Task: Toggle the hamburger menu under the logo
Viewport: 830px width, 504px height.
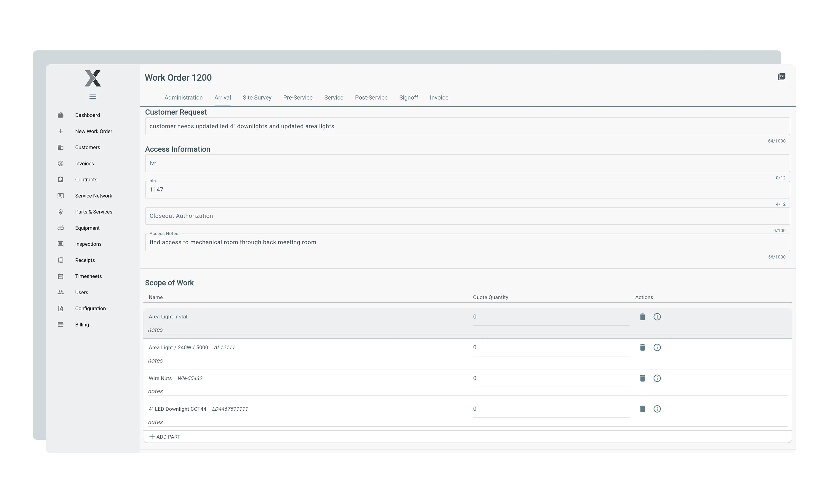Action: click(92, 97)
